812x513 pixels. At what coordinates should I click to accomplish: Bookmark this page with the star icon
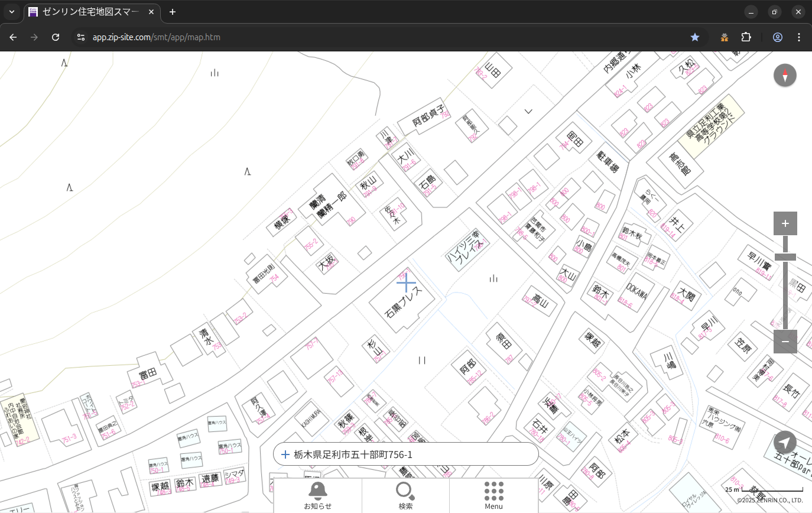tap(695, 37)
